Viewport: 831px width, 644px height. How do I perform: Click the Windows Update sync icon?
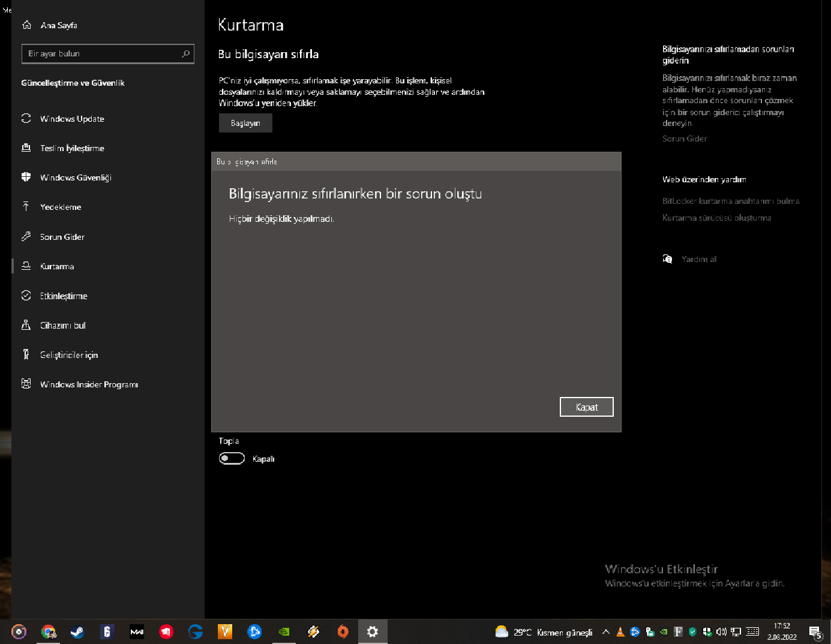tap(26, 119)
